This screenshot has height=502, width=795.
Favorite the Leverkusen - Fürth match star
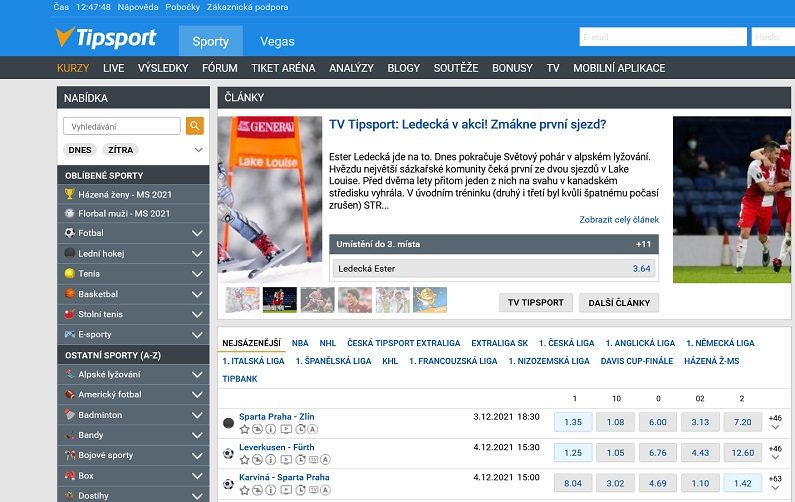[x=244, y=460]
